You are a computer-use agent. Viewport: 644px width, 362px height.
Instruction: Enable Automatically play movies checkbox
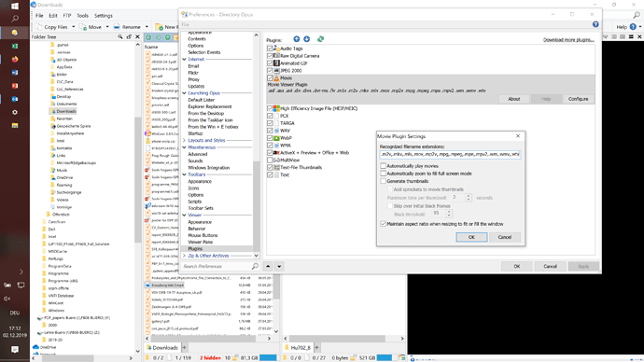click(384, 166)
